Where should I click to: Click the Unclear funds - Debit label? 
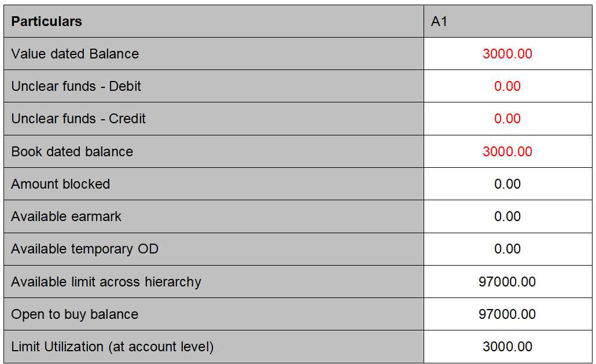click(x=76, y=86)
